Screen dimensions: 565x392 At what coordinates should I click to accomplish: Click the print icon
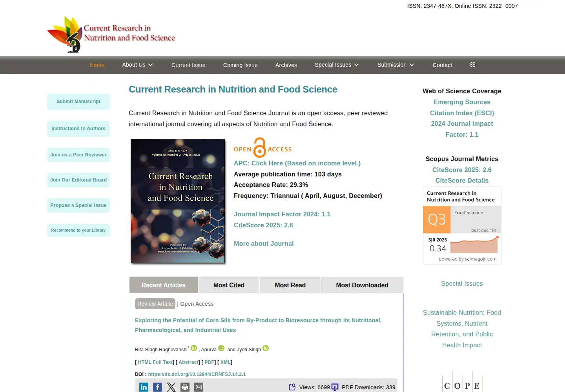click(x=185, y=387)
